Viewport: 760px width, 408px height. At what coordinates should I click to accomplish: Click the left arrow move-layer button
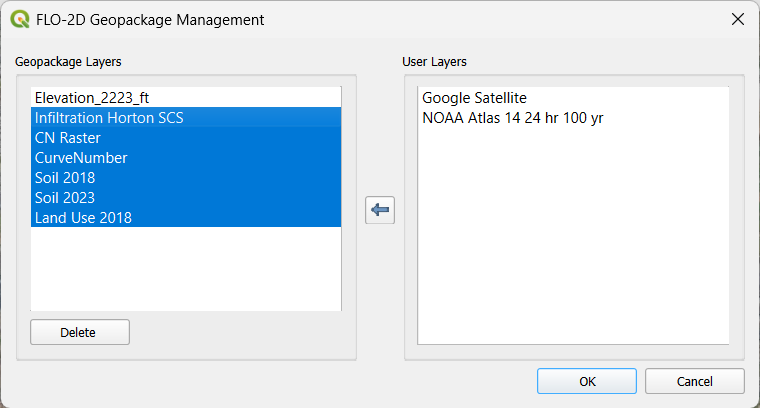pos(380,210)
